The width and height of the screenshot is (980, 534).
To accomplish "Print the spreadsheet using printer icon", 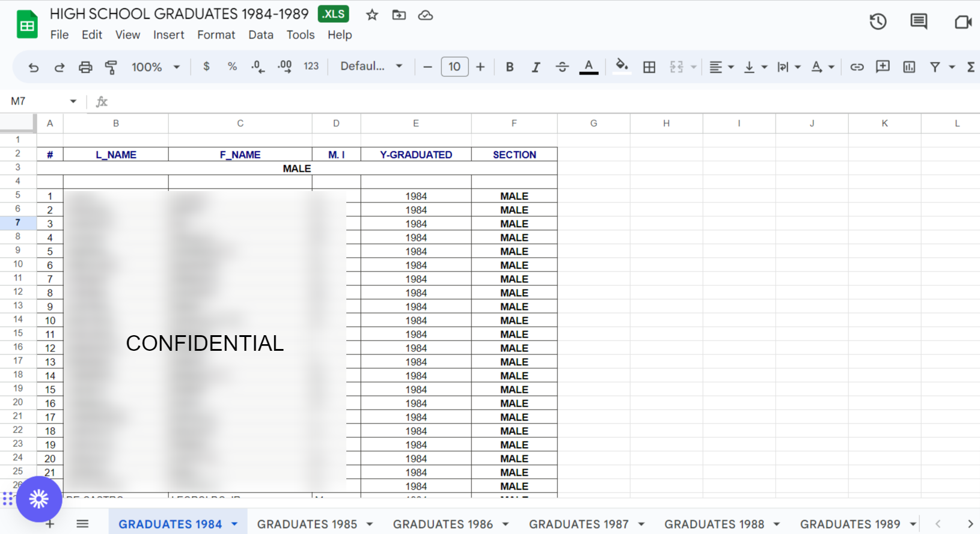I will [x=85, y=67].
